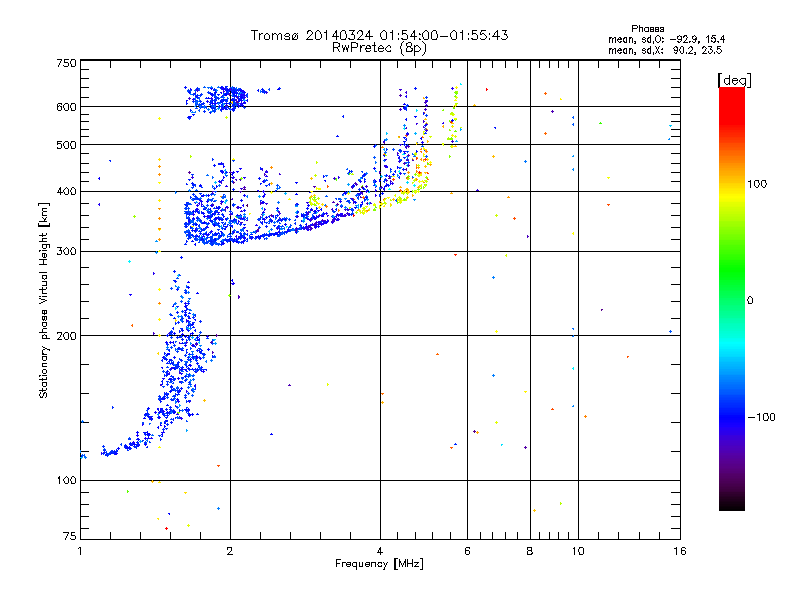Click the '[deg]' colorbar unit label
Viewport: 800px width, 600px height.
tap(734, 80)
